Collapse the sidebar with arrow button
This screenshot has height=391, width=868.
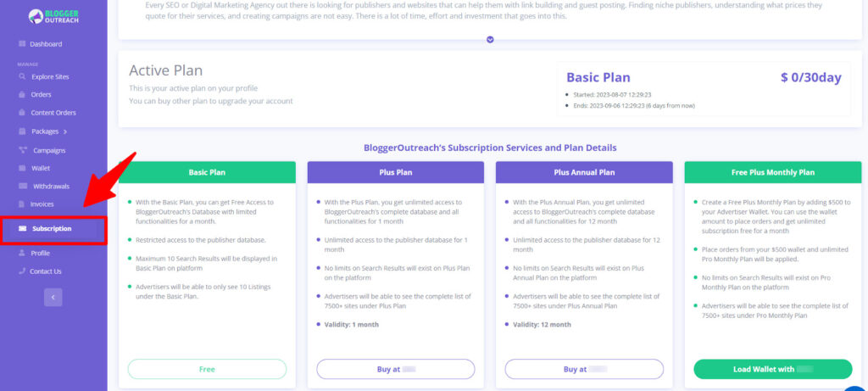point(53,298)
